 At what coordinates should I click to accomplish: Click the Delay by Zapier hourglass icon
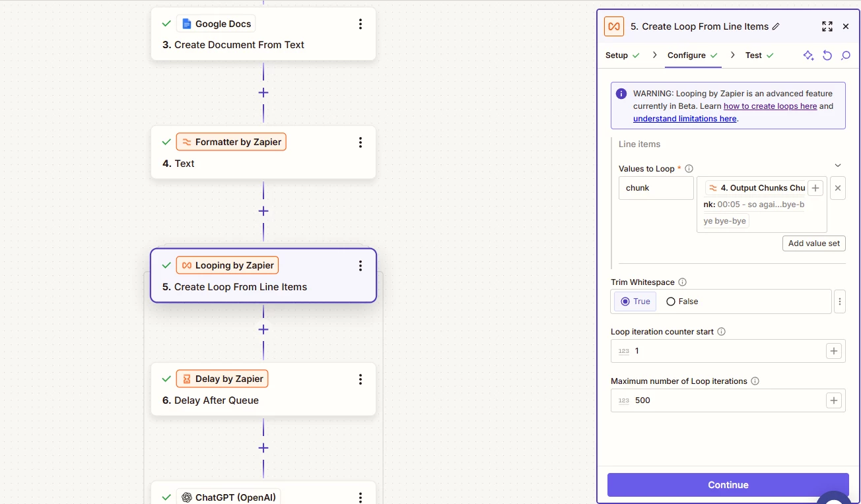(x=186, y=379)
